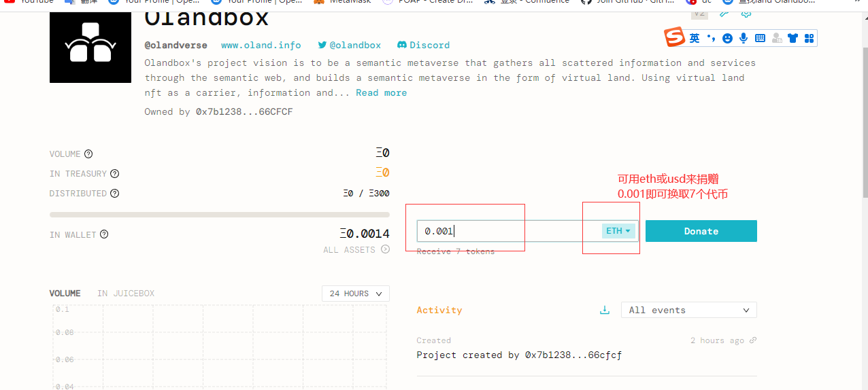Viewport: 868px width, 390px height.
Task: Open the Sogou toolbox grid icon
Action: tap(809, 39)
